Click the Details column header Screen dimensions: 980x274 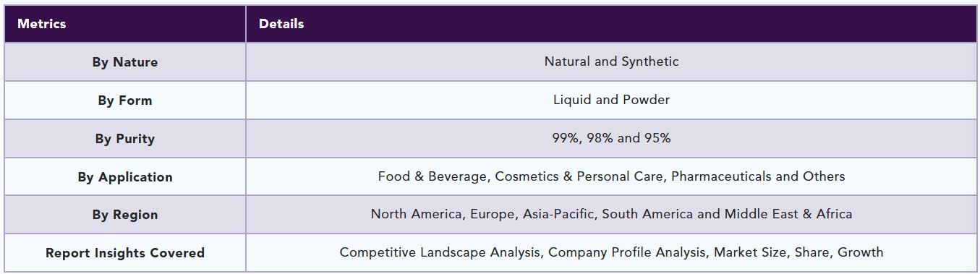point(281,24)
